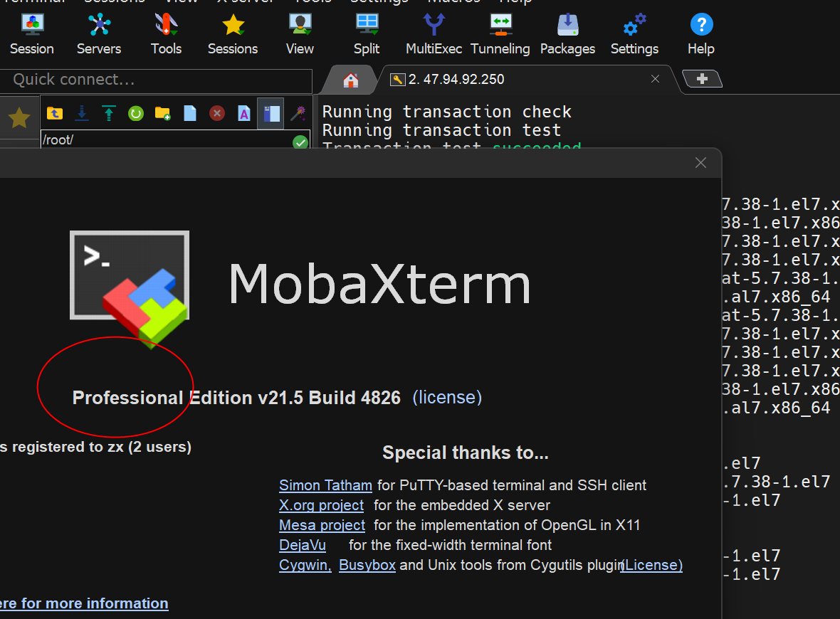Close the 47.94.92.250 session tab
The height and width of the screenshot is (619, 840).
655,79
